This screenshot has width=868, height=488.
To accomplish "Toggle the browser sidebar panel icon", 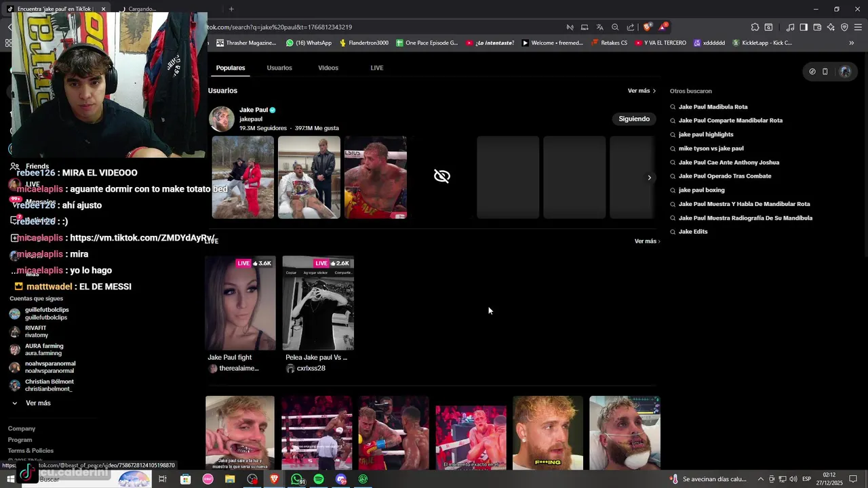I will [804, 27].
